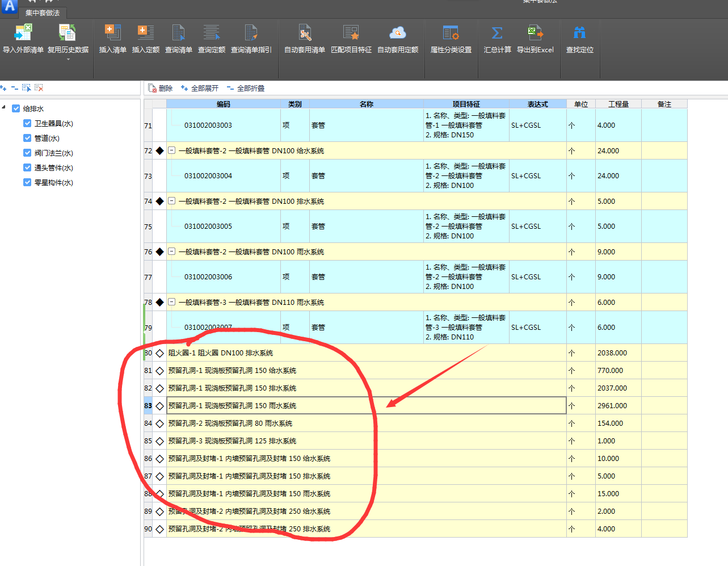Screen dimensions: 728x566
Task: Click the 插入清单 toolbar icon
Action: click(113, 32)
